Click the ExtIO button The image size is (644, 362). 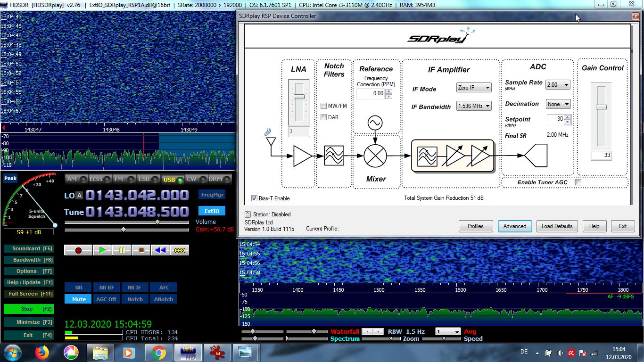[212, 211]
